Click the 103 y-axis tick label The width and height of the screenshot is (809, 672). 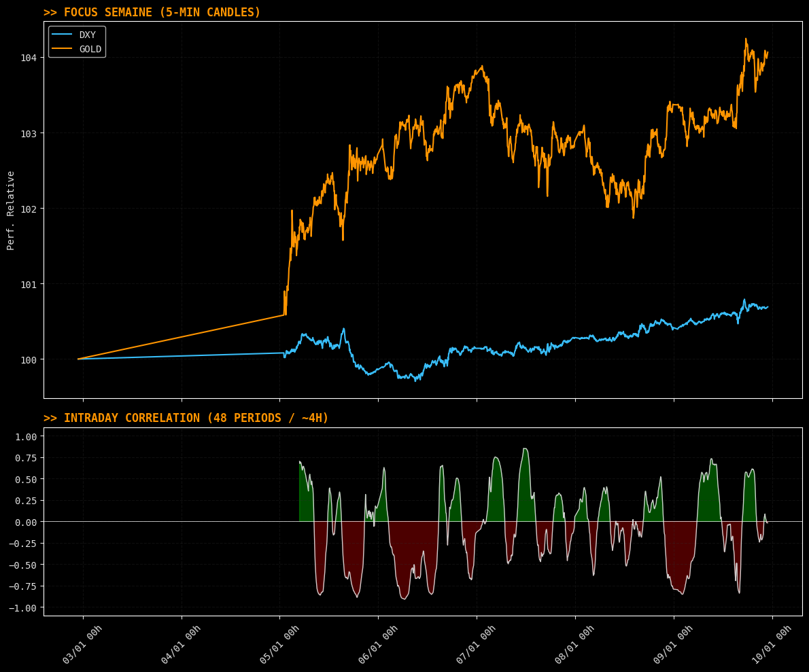tap(29, 134)
